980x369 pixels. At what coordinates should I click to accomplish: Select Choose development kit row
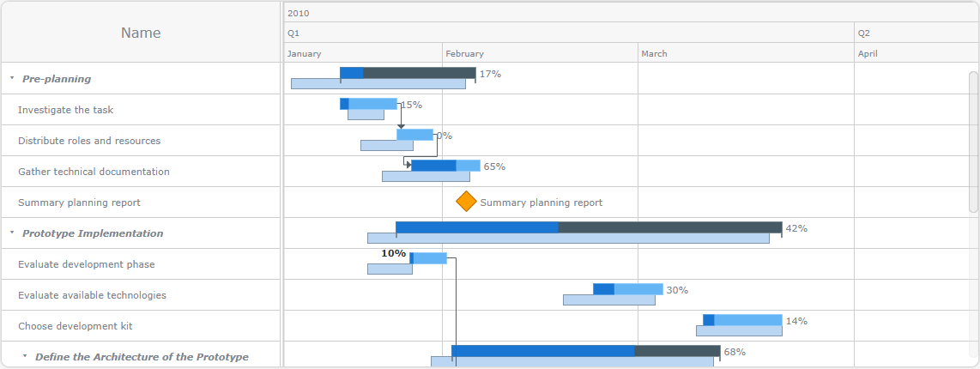(x=76, y=326)
